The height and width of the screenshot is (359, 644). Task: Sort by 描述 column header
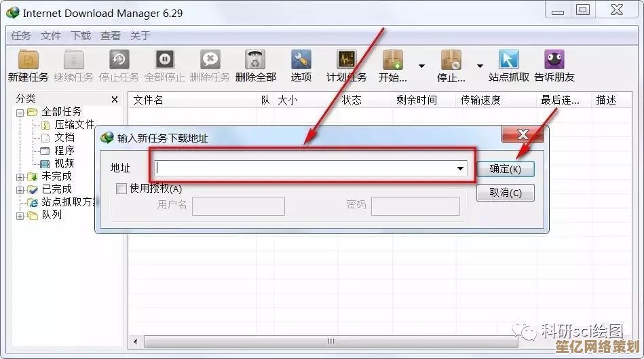(611, 100)
